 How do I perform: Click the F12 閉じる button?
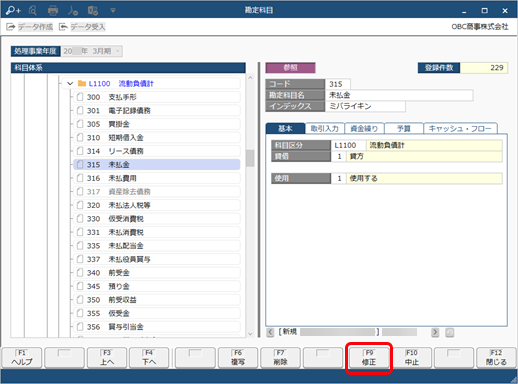496,358
